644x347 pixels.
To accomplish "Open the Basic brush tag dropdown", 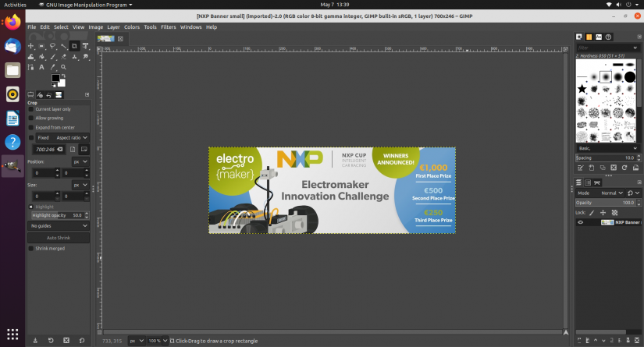I will coord(608,148).
